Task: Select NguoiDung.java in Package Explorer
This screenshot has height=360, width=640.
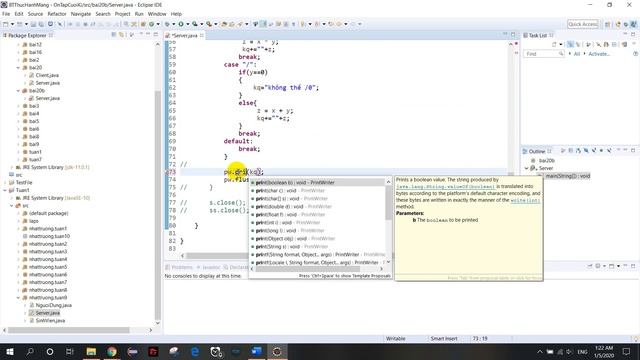Action: click(53, 305)
